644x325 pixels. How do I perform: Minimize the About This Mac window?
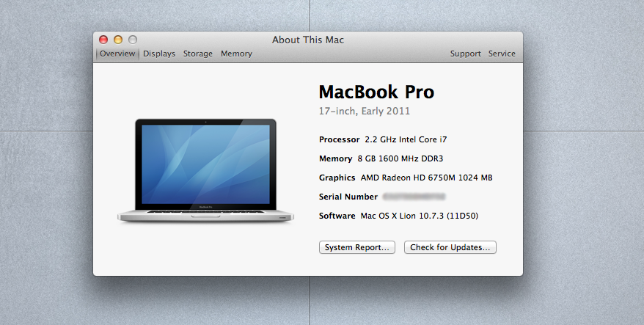[118, 40]
